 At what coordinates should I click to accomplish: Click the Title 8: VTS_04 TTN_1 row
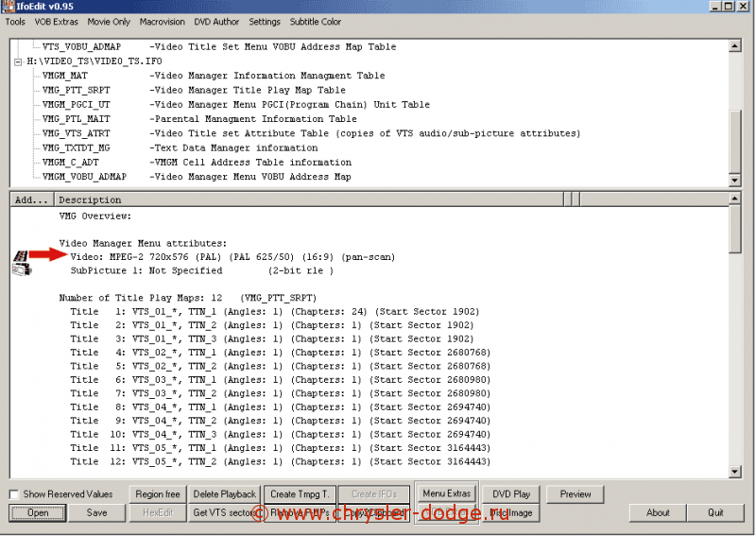click(281, 407)
